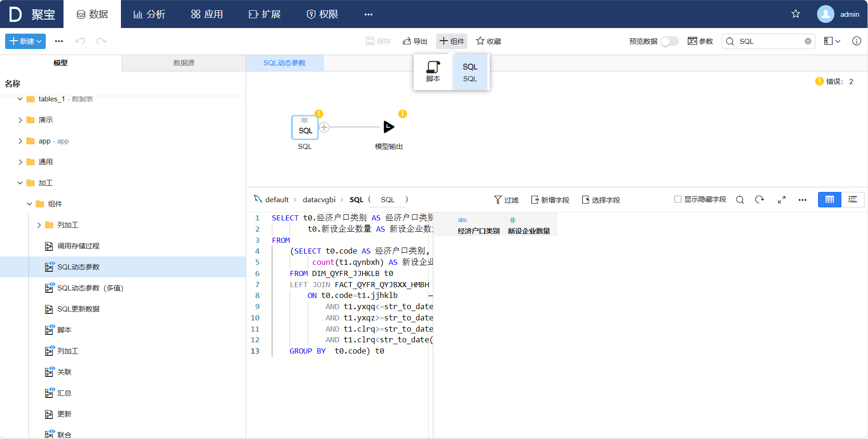Image resolution: width=868 pixels, height=439 pixels.
Task: Switch to list view
Action: (853, 199)
